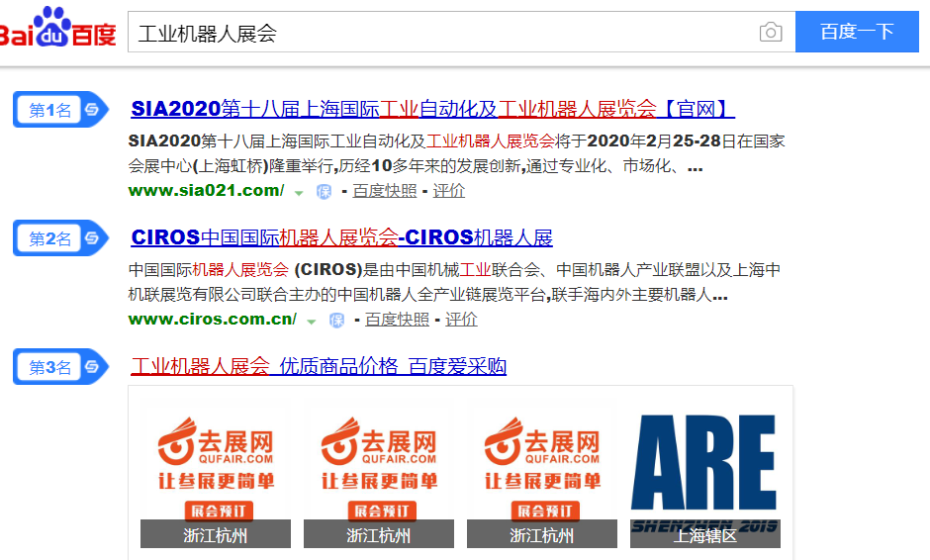This screenshot has height=560, width=930.
Task: Click the 第1名 rank badge icon
Action: [x=61, y=110]
